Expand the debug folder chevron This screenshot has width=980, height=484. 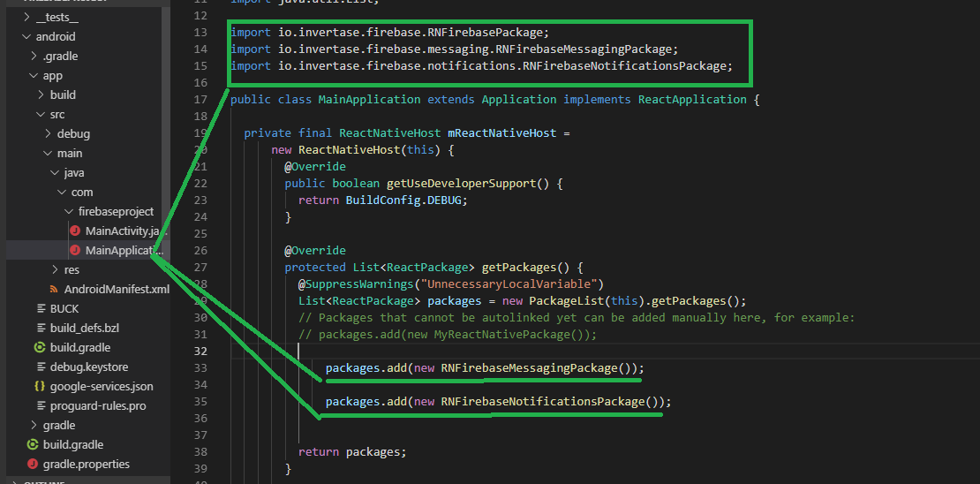[x=49, y=134]
